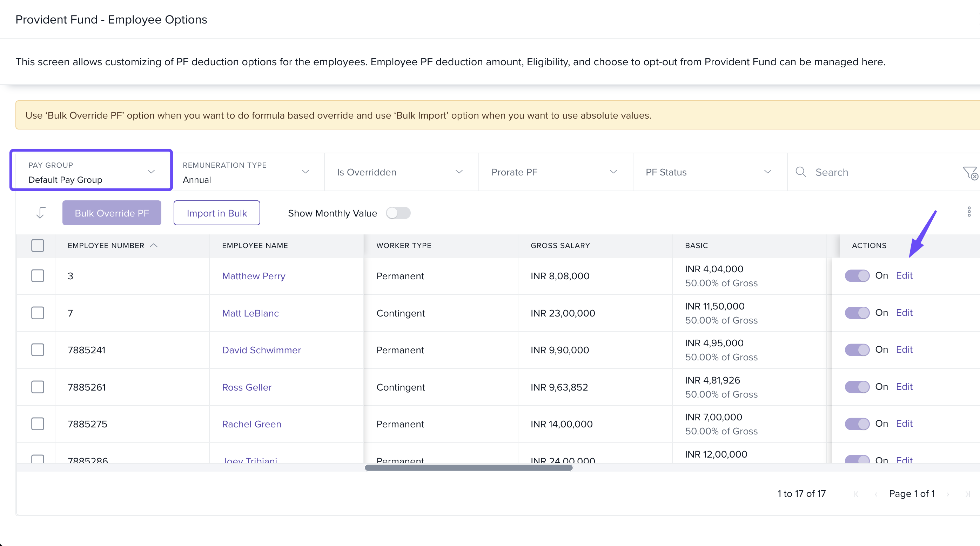Check the box for Matthew Perry's row
The image size is (980, 546).
[x=38, y=276]
